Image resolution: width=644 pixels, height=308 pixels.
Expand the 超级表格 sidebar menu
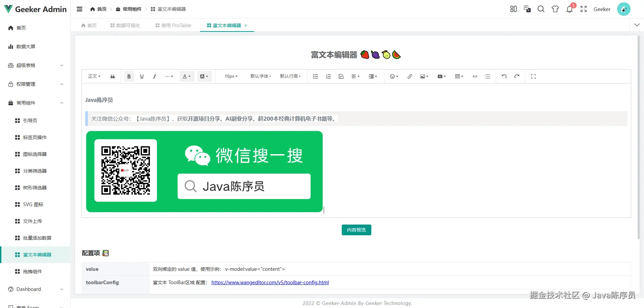click(x=35, y=65)
